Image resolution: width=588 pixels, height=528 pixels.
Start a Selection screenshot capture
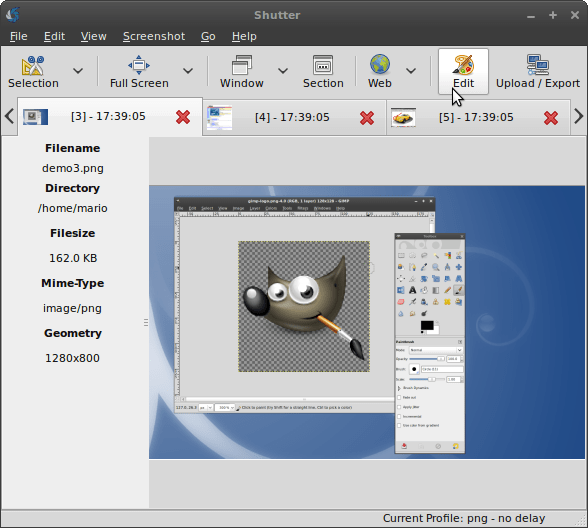click(x=33, y=72)
